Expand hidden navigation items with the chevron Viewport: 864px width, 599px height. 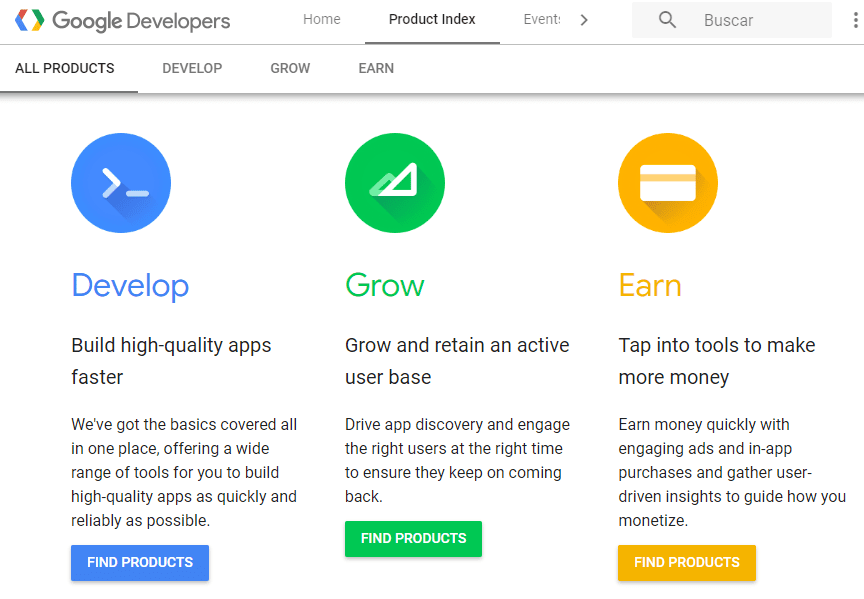(585, 19)
